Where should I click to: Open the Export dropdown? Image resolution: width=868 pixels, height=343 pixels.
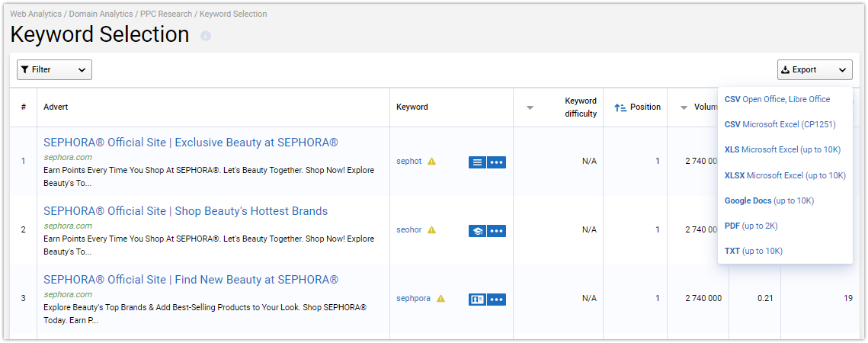pos(815,70)
